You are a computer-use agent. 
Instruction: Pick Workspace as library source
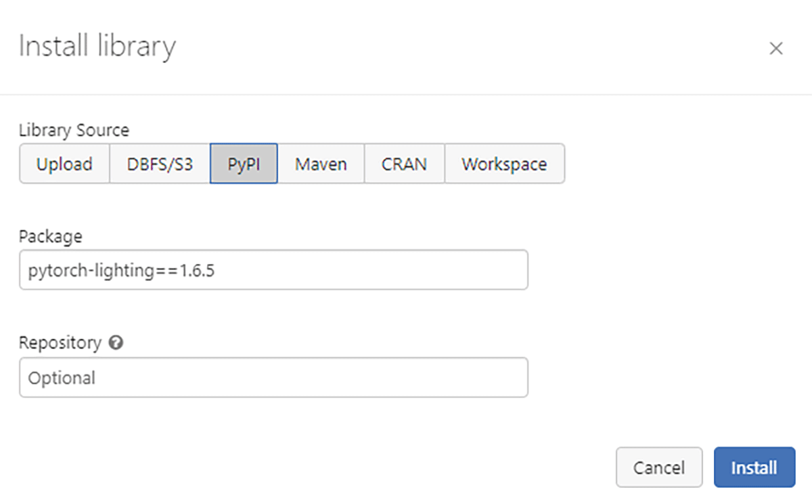point(504,164)
